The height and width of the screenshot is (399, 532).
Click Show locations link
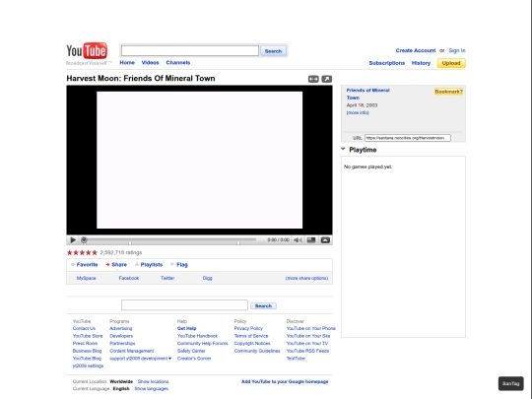tap(153, 381)
